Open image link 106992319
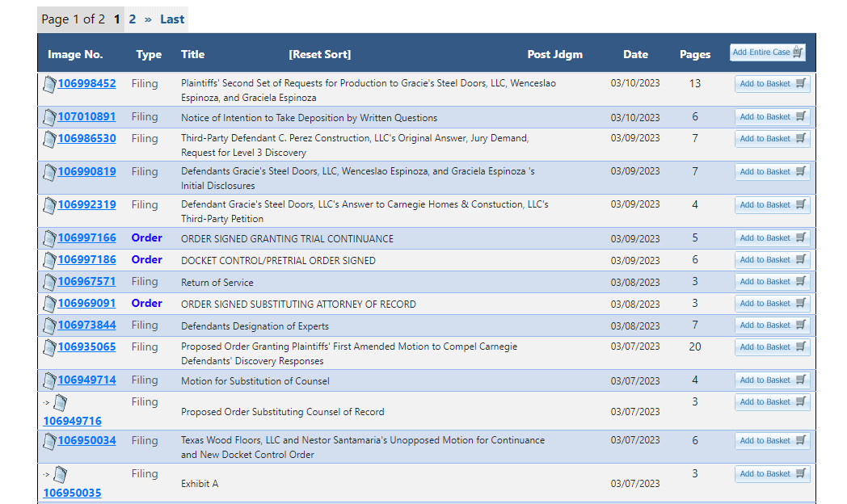 [x=87, y=204]
